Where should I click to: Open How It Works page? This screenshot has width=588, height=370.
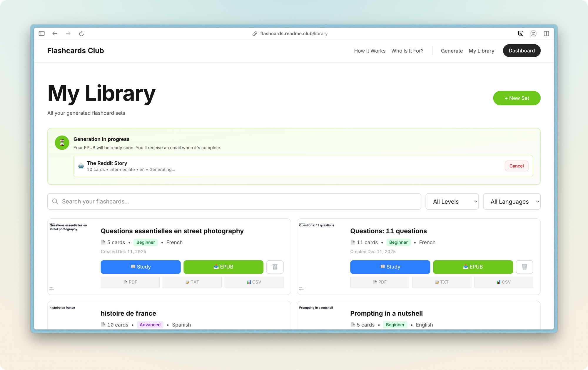pyautogui.click(x=370, y=51)
